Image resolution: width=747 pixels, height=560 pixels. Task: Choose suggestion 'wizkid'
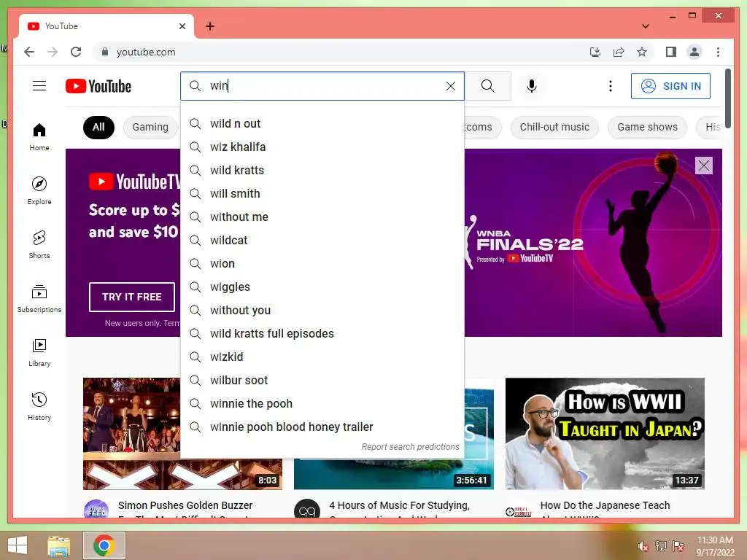322,357
